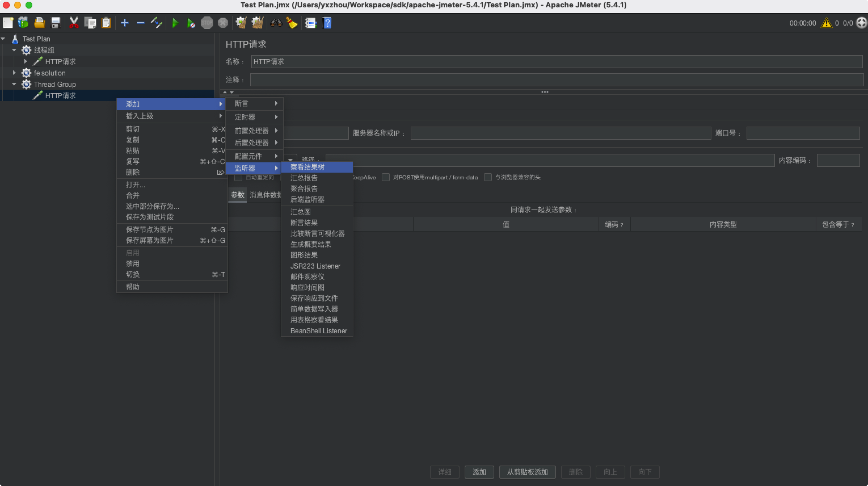Click the Search binoculars icon
The height and width of the screenshot is (486, 868).
276,23
